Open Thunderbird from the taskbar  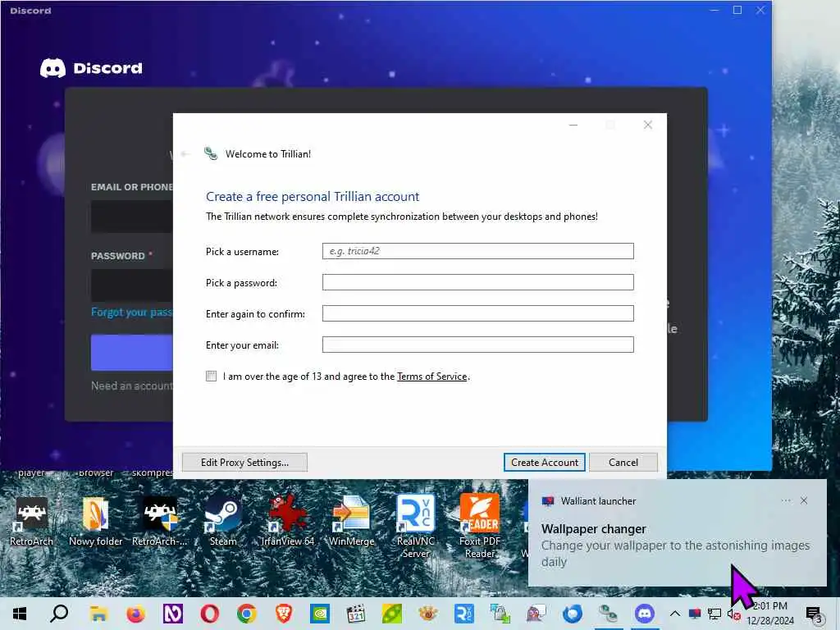pos(572,614)
